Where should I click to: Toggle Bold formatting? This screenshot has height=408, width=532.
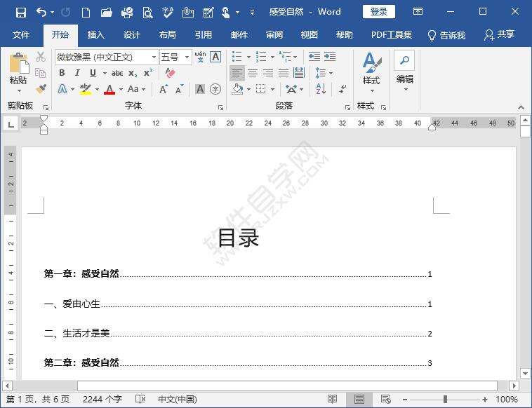[x=62, y=73]
